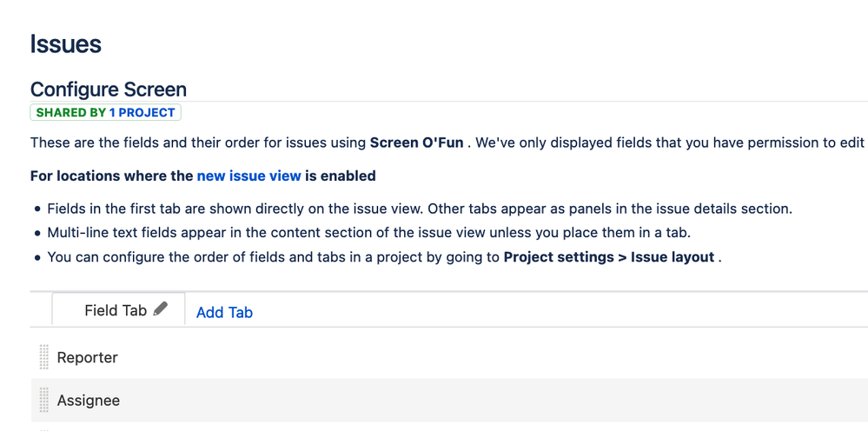Image resolution: width=868 pixels, height=431 pixels.
Task: Click the bullet about fields in first tab
Action: 420,209
